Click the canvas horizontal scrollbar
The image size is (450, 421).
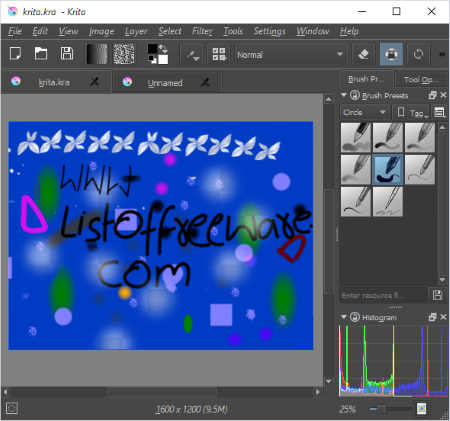click(x=162, y=392)
